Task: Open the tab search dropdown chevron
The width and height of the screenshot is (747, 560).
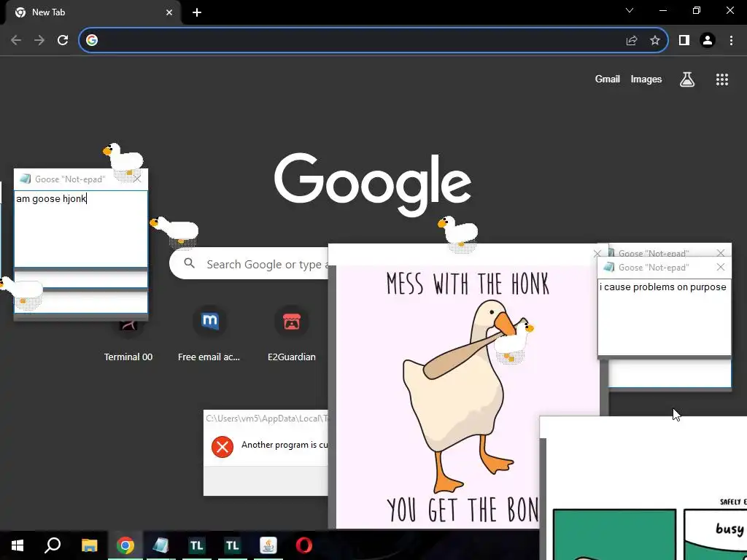Action: coord(630,10)
